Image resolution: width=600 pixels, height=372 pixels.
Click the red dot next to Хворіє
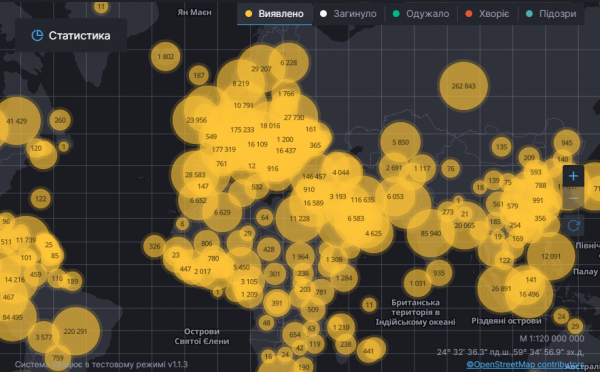point(469,14)
